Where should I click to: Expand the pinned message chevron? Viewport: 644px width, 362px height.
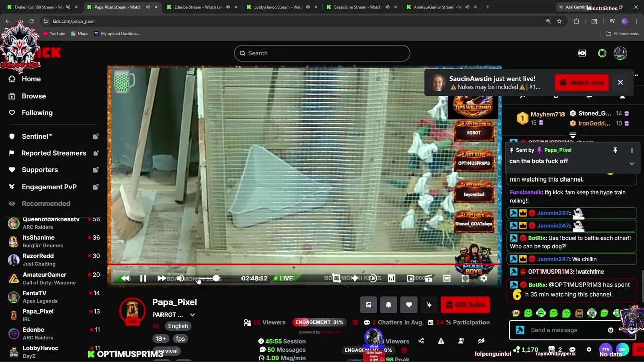(x=632, y=163)
